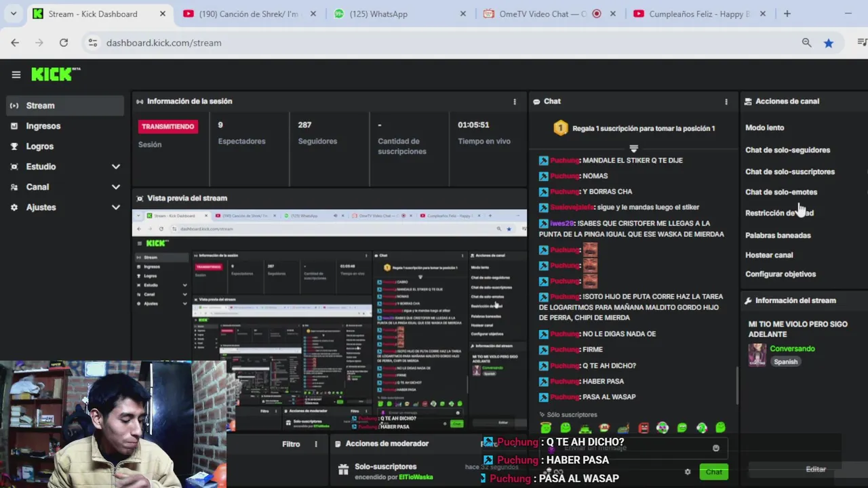This screenshot has height=488, width=868.
Task: Click the Spanish language tag
Action: point(785,362)
